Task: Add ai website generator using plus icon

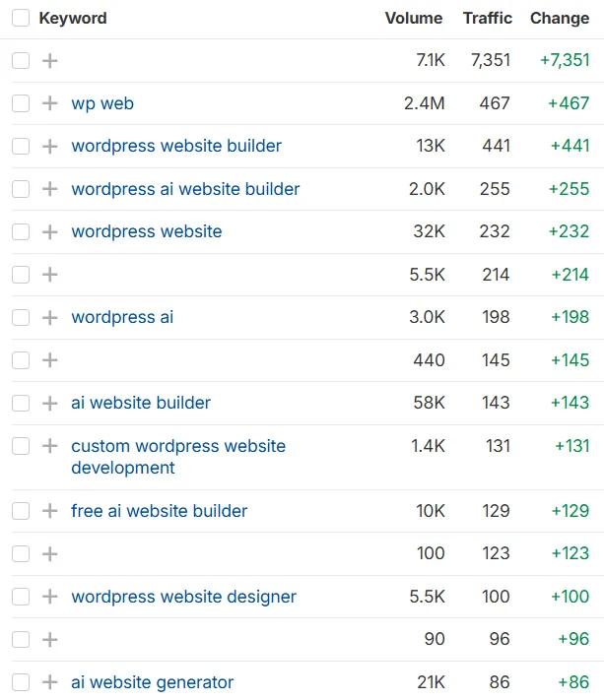Action: click(50, 682)
